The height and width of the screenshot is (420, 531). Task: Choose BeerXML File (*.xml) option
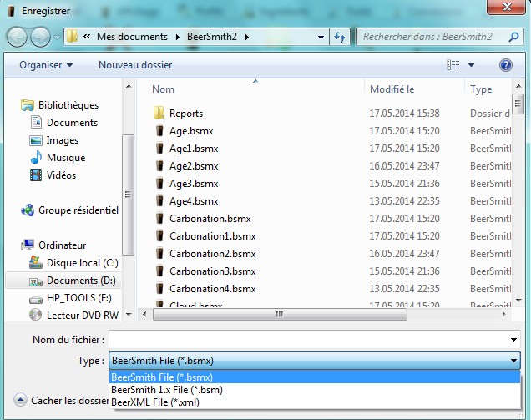coord(156,402)
